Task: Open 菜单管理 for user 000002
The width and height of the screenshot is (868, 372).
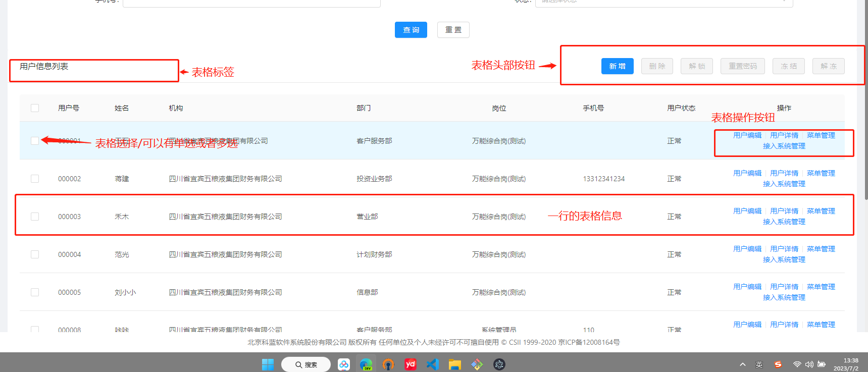Action: pyautogui.click(x=821, y=173)
